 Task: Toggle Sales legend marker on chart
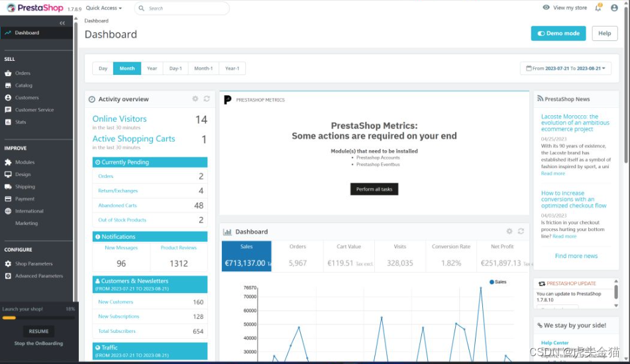point(492,282)
